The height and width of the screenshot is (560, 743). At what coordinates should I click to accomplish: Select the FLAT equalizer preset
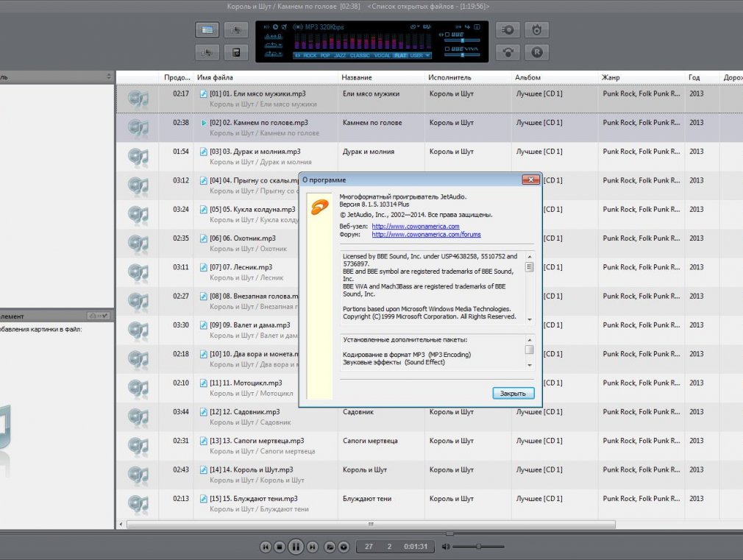point(400,55)
